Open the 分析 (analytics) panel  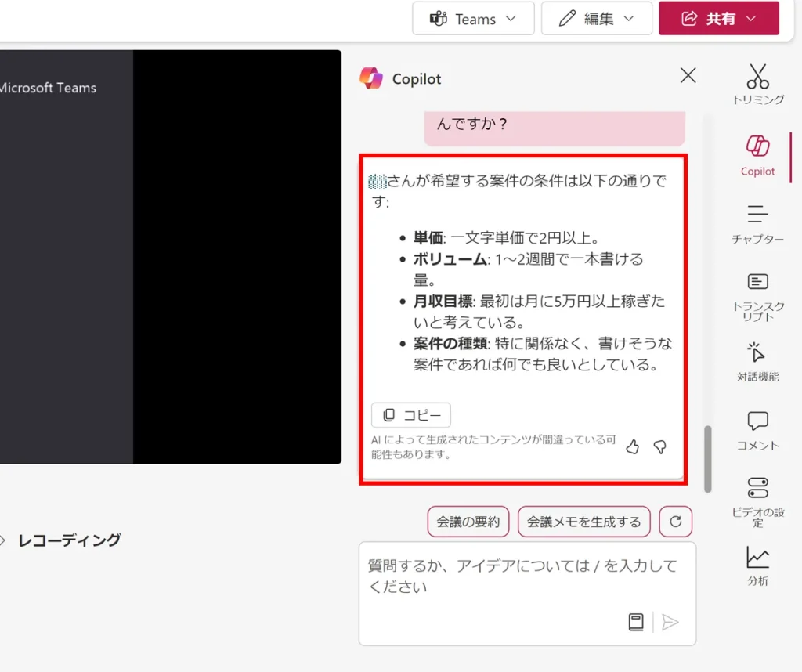point(757,565)
